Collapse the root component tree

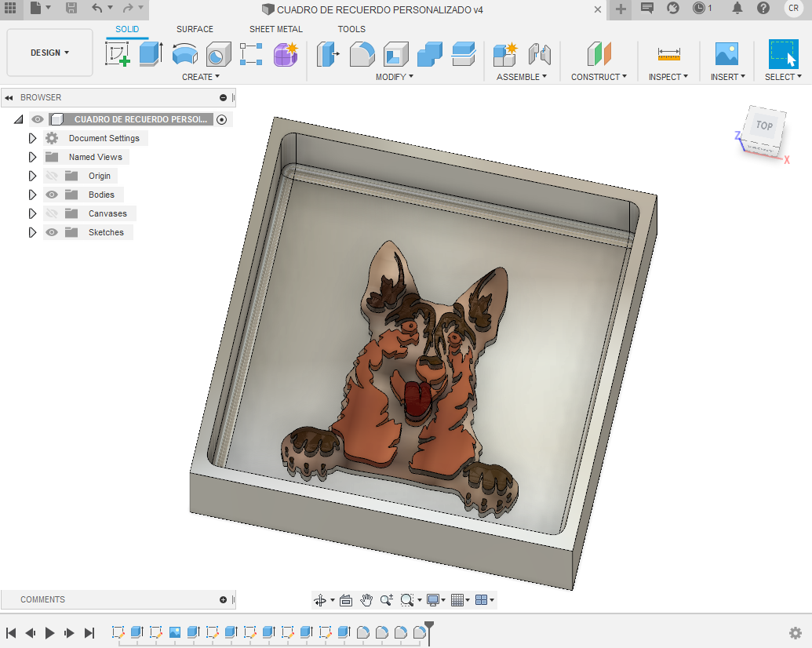click(19, 120)
